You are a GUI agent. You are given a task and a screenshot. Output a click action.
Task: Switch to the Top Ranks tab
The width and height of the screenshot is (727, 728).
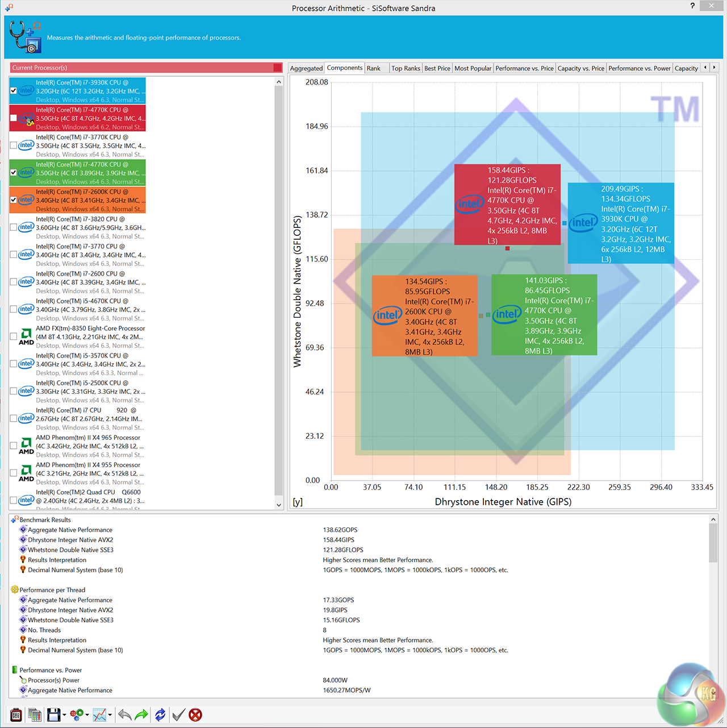[x=406, y=68]
